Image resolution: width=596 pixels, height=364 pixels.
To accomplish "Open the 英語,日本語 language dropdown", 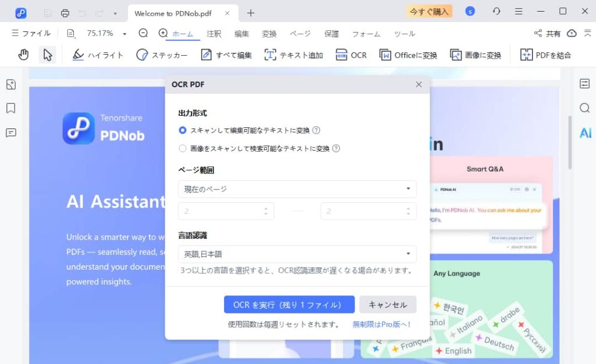I will coord(297,254).
